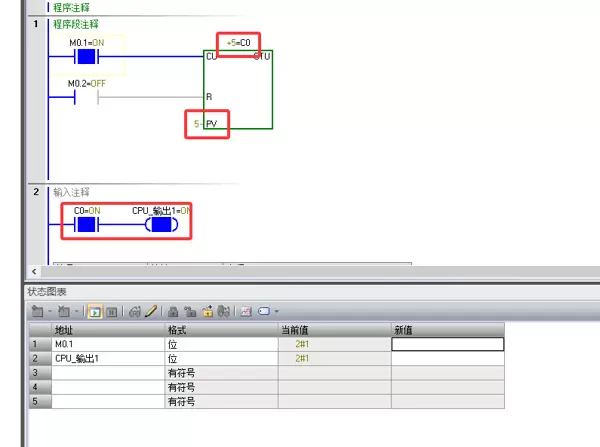
Task: Toggle the chart status monitoring button
Action: (x=95, y=311)
